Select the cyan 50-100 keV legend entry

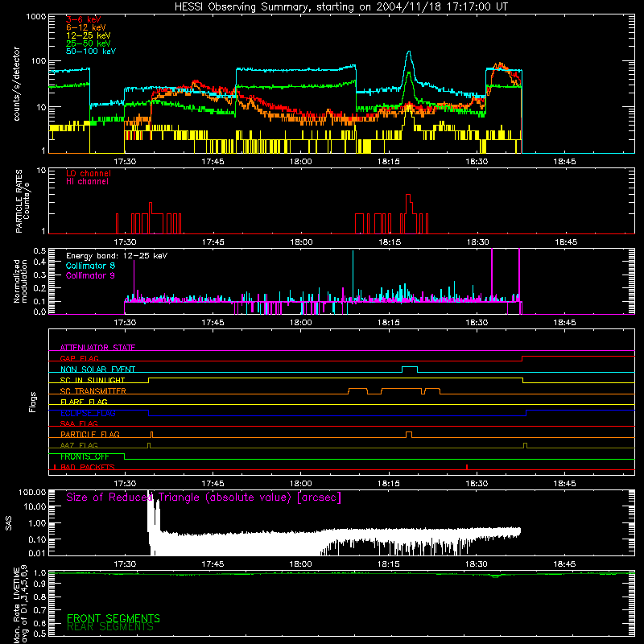[91, 52]
